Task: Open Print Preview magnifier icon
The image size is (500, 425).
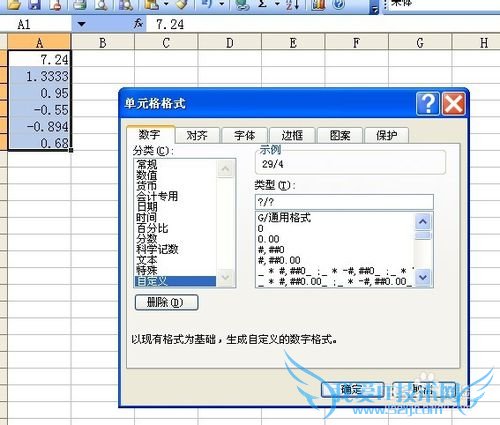Action: coord(101,4)
